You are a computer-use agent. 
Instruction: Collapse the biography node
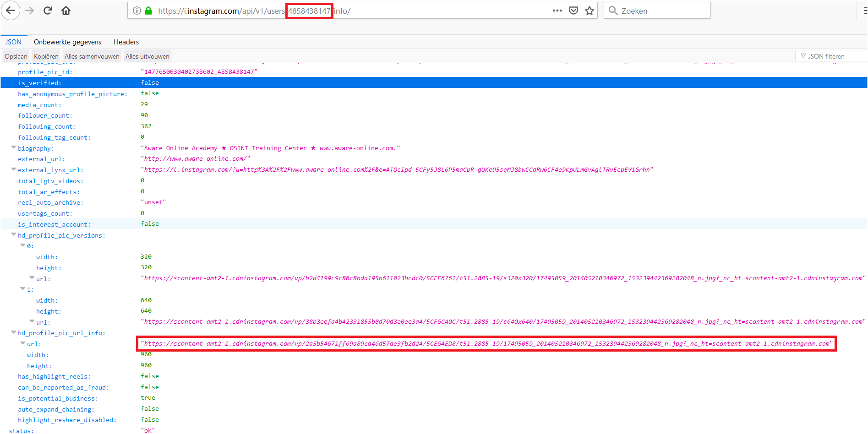[13, 148]
